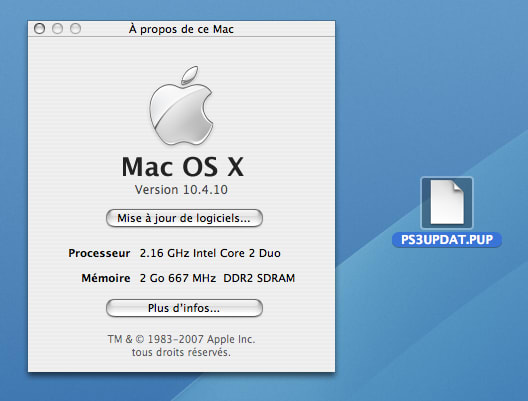Click the tous droits réservés text
Viewport: 528px width, 401px height.
click(x=181, y=353)
